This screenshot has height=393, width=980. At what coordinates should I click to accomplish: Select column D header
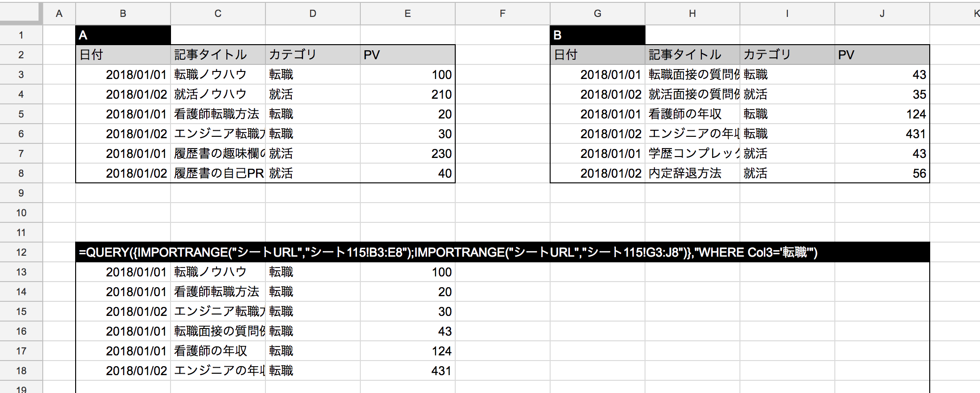point(313,14)
